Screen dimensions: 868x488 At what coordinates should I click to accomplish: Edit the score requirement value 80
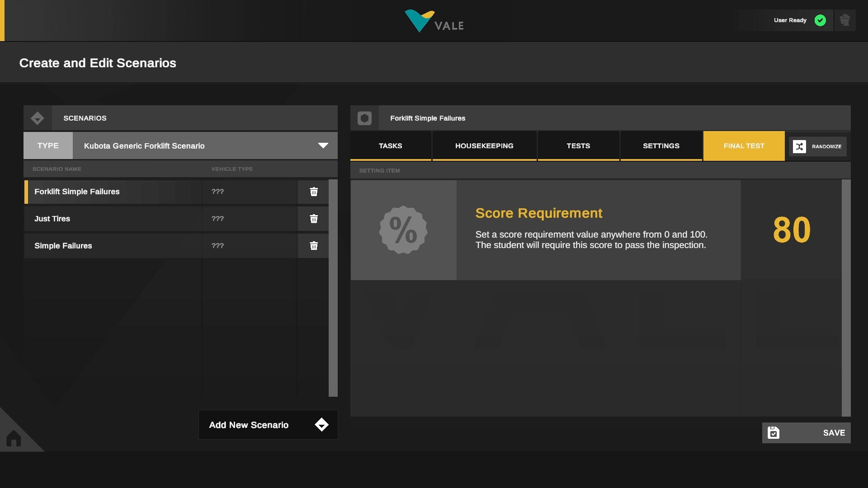point(791,230)
